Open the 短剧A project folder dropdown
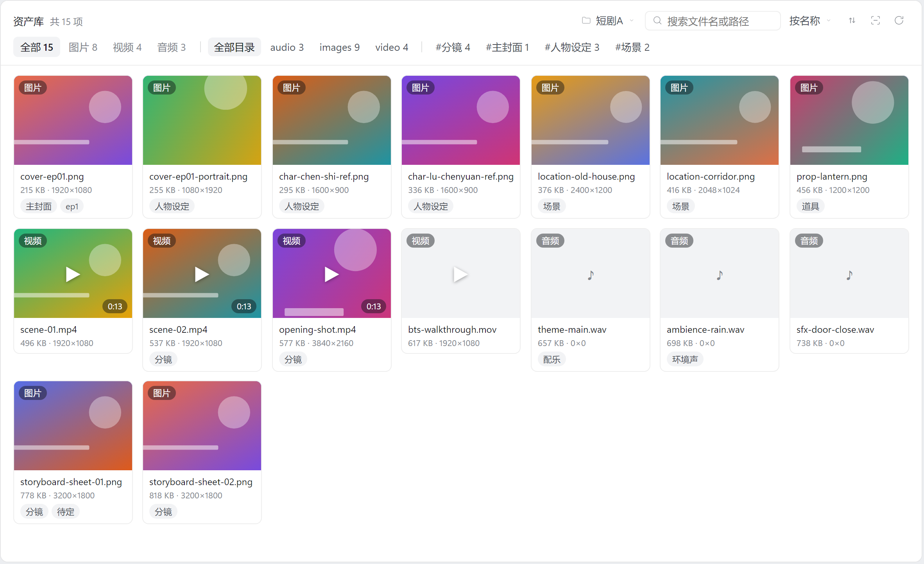This screenshot has width=924, height=564. tap(608, 21)
